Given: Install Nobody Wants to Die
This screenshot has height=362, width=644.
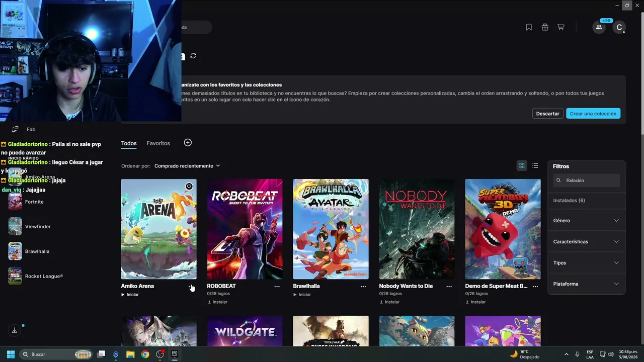Looking at the screenshot, I should (389, 302).
